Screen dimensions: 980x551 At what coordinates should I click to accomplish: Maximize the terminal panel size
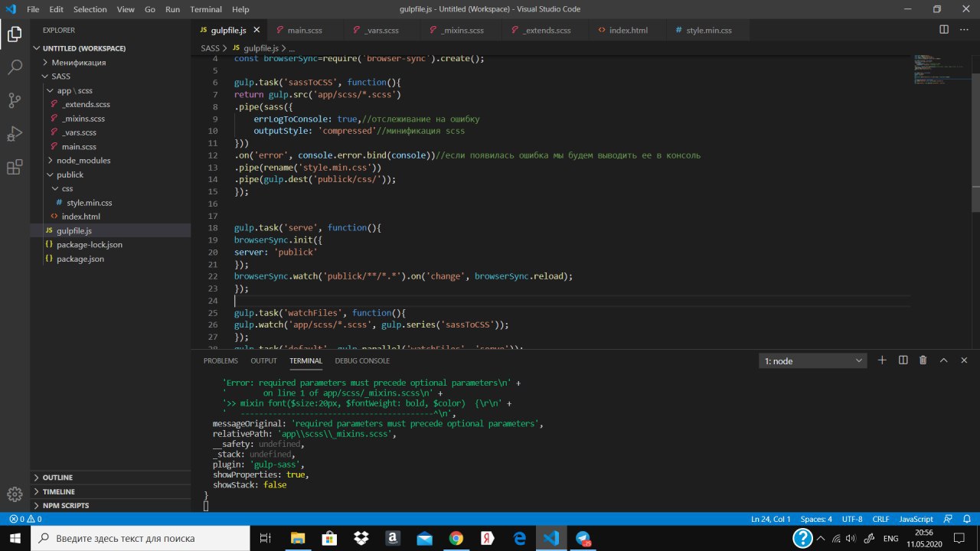[x=943, y=360]
